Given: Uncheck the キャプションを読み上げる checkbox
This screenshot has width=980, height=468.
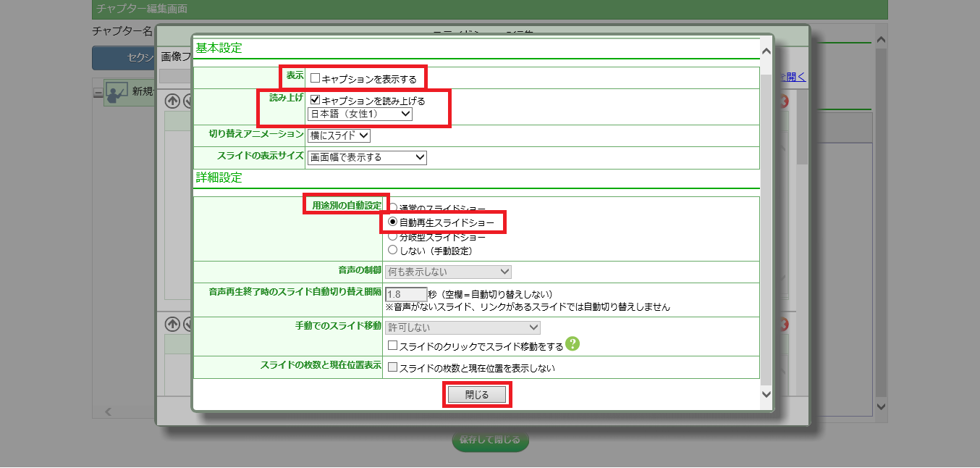Looking at the screenshot, I should [315, 101].
